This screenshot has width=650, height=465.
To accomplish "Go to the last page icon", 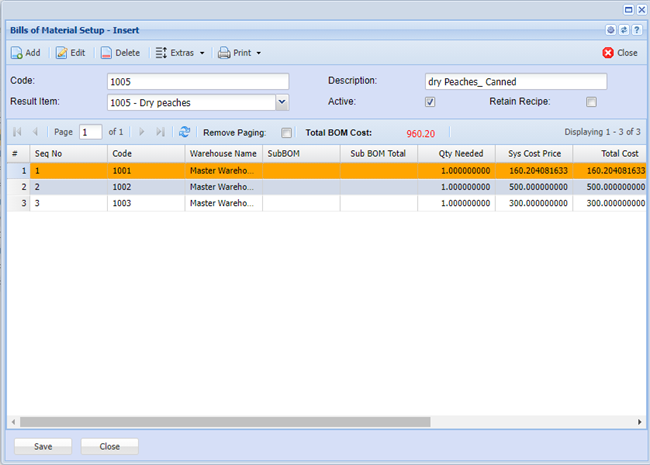I will pyautogui.click(x=160, y=132).
